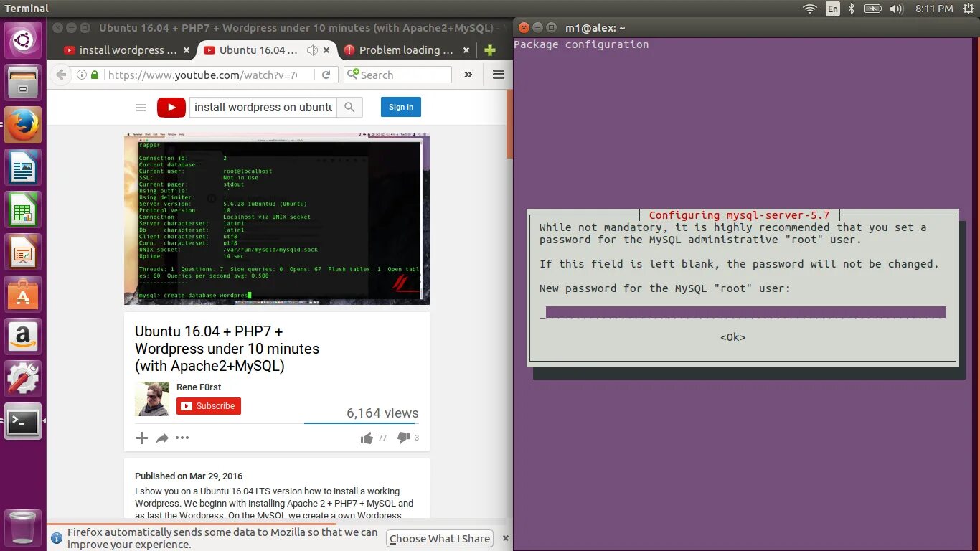Open Amazon launcher icon
Viewport: 980px width, 551px height.
[24, 336]
